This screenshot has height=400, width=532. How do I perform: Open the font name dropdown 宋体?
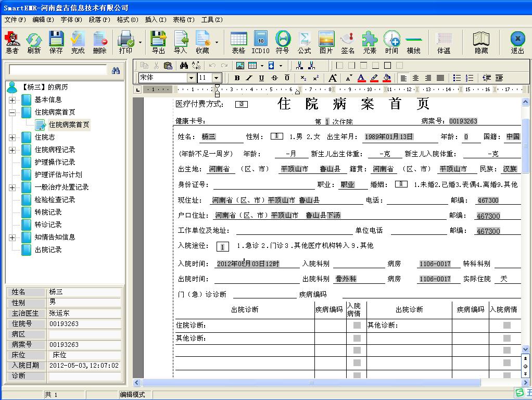(x=192, y=78)
